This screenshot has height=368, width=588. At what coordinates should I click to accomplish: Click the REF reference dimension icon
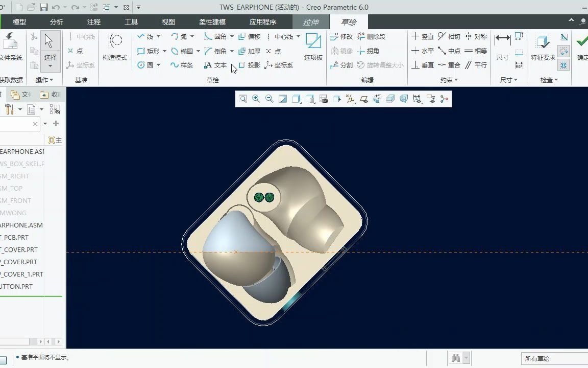pos(519,65)
